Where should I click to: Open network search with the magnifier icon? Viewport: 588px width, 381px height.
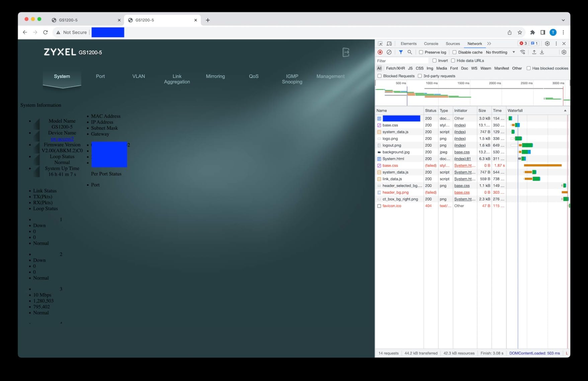(x=410, y=52)
